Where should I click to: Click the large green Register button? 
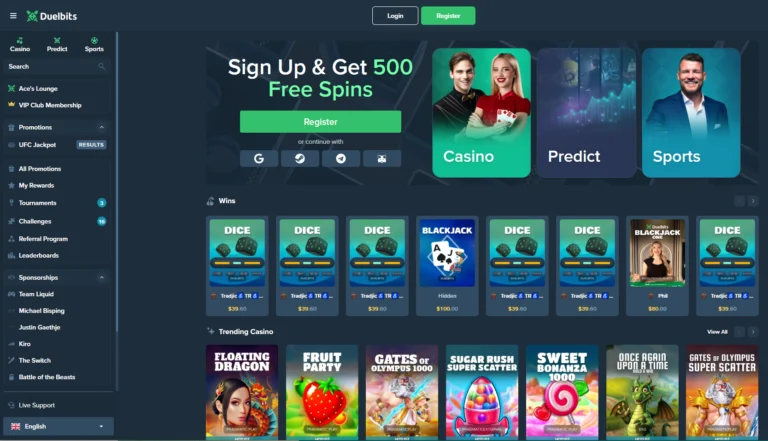(320, 122)
